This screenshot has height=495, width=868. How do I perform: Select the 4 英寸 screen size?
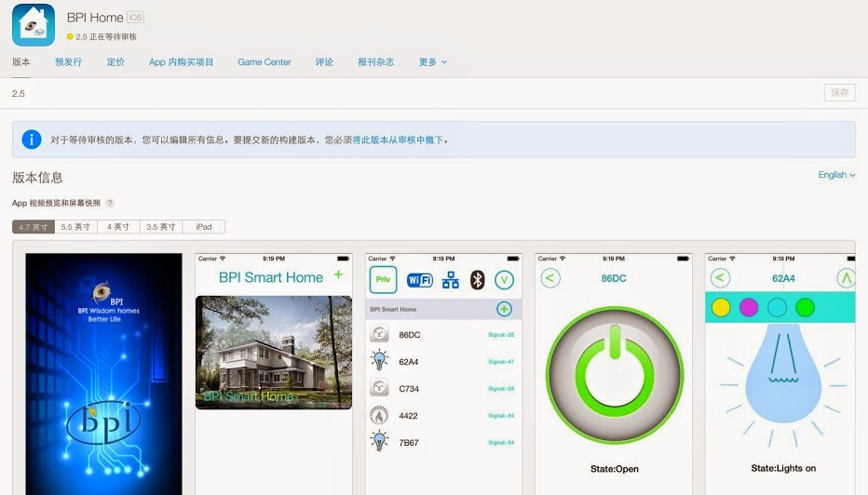(118, 227)
